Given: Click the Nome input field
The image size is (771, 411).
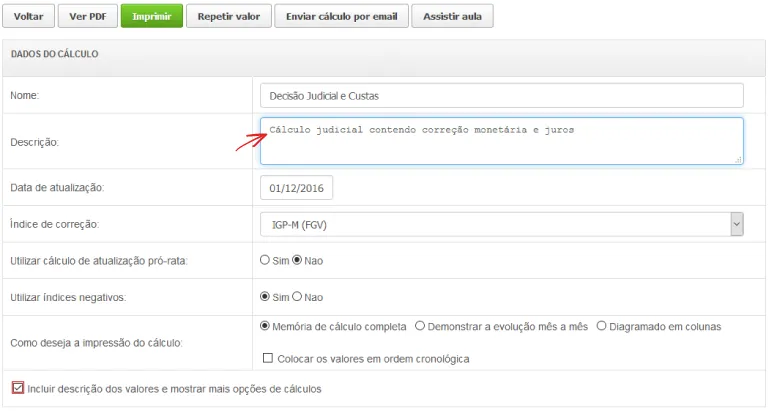Looking at the screenshot, I should (x=501, y=95).
